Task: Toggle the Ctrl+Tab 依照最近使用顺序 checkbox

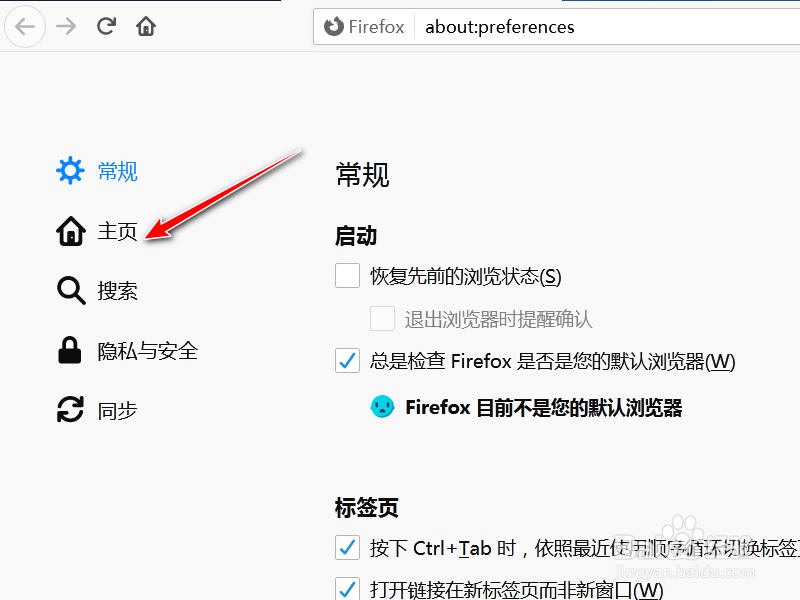Action: tap(347, 547)
